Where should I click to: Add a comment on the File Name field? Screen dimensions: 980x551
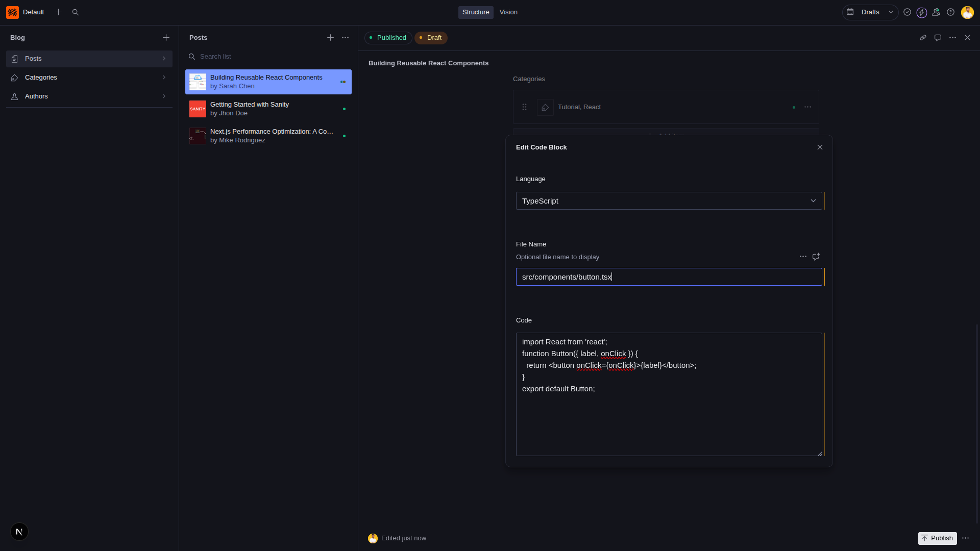tap(816, 257)
